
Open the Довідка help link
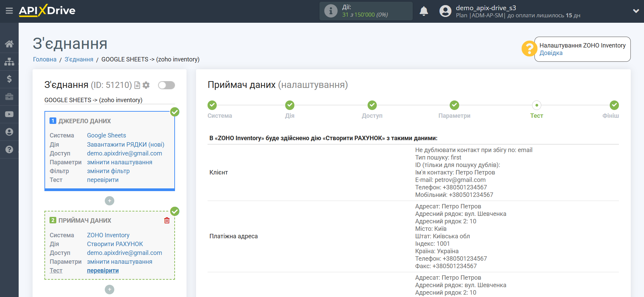[x=551, y=53]
